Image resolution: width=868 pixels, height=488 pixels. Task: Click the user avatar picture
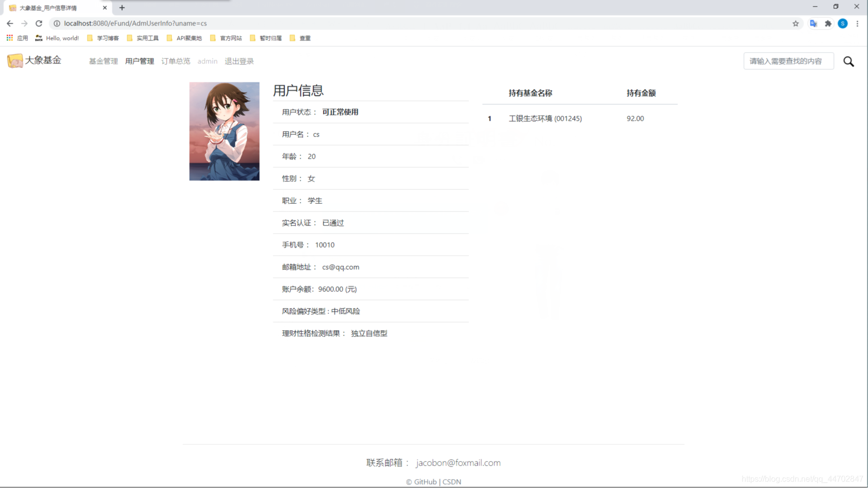224,131
